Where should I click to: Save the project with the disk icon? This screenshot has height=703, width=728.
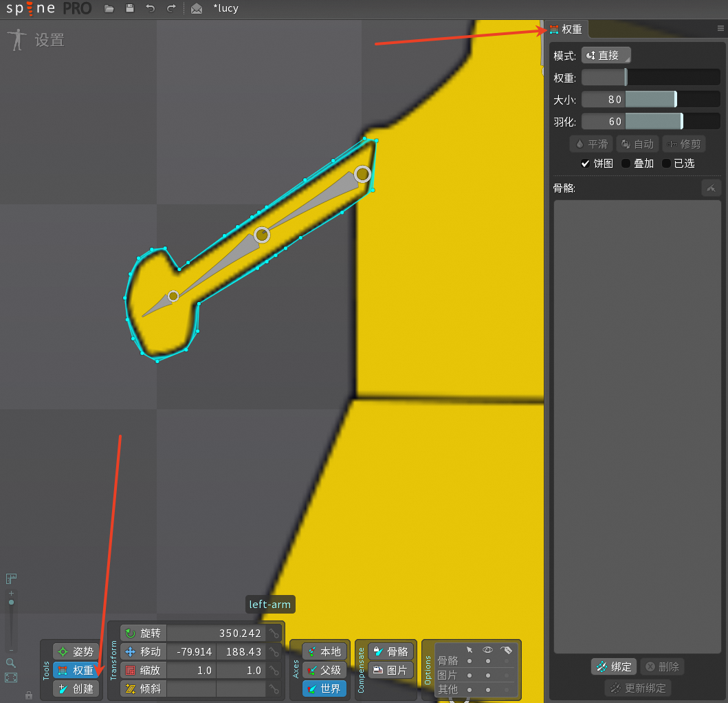coord(130,8)
